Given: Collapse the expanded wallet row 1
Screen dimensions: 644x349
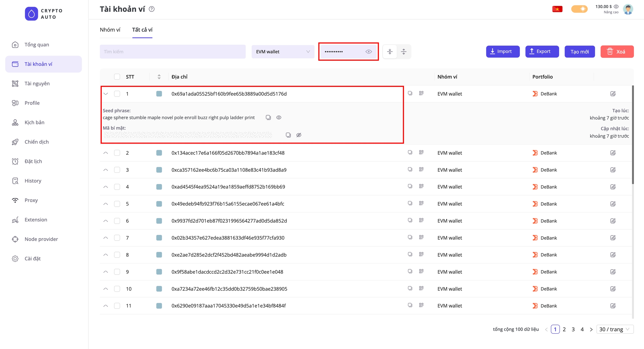Looking at the screenshot, I should click(x=106, y=94).
